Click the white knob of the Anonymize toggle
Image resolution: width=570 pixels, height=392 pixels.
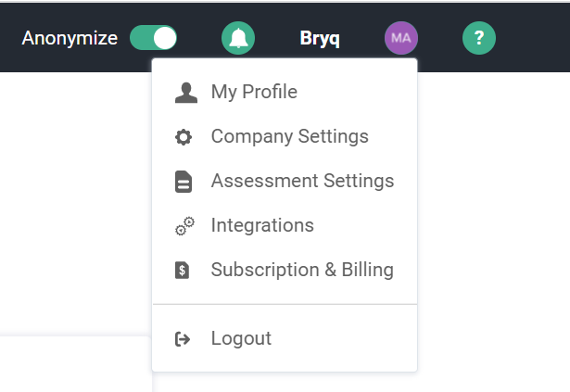coord(165,38)
